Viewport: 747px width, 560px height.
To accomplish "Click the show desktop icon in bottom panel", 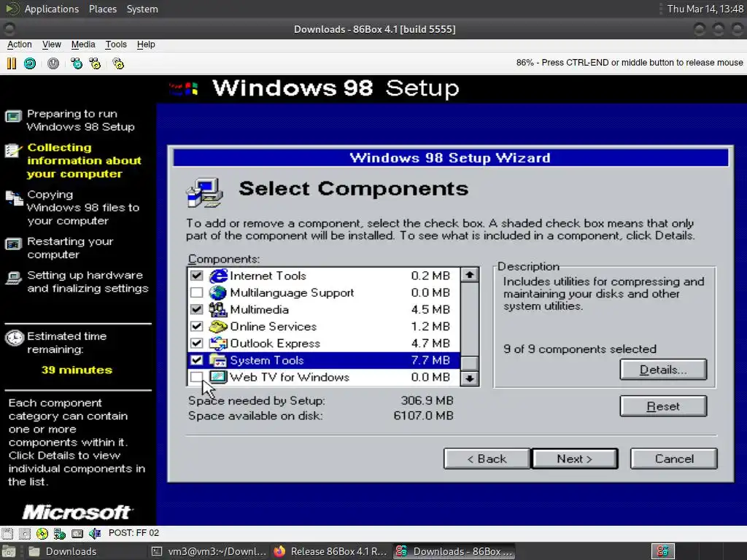I will 9,551.
